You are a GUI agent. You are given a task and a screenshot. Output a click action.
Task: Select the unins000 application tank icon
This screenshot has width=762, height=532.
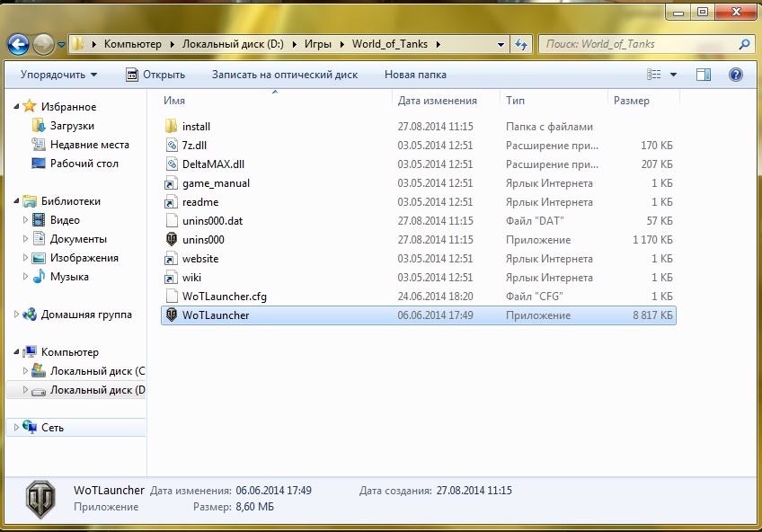click(172, 239)
